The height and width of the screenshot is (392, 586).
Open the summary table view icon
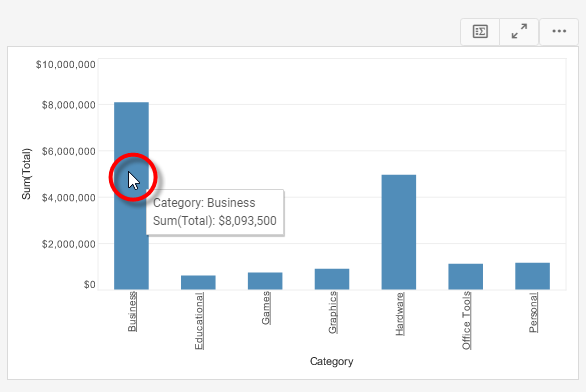click(x=480, y=31)
